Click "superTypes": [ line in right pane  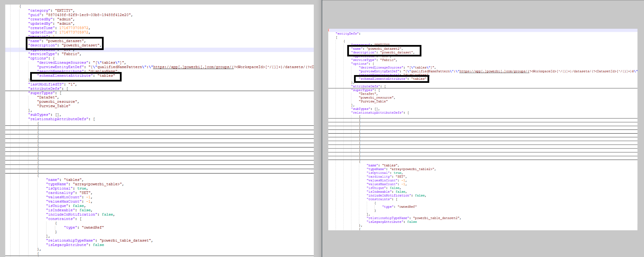[366, 90]
